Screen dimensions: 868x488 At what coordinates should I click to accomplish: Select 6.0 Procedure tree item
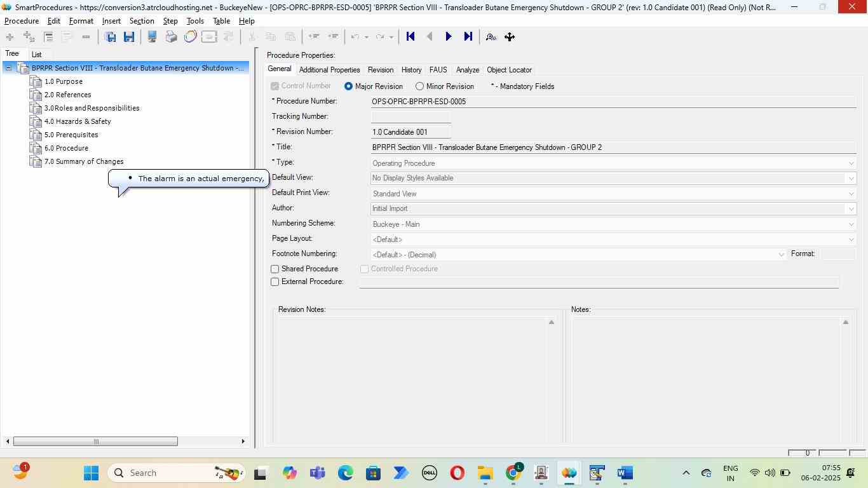66,148
